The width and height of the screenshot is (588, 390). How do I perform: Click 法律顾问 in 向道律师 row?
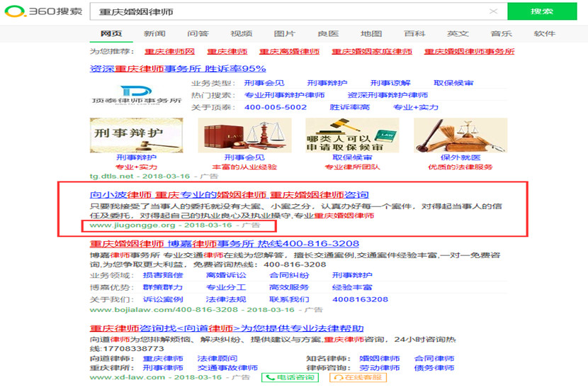(x=217, y=359)
